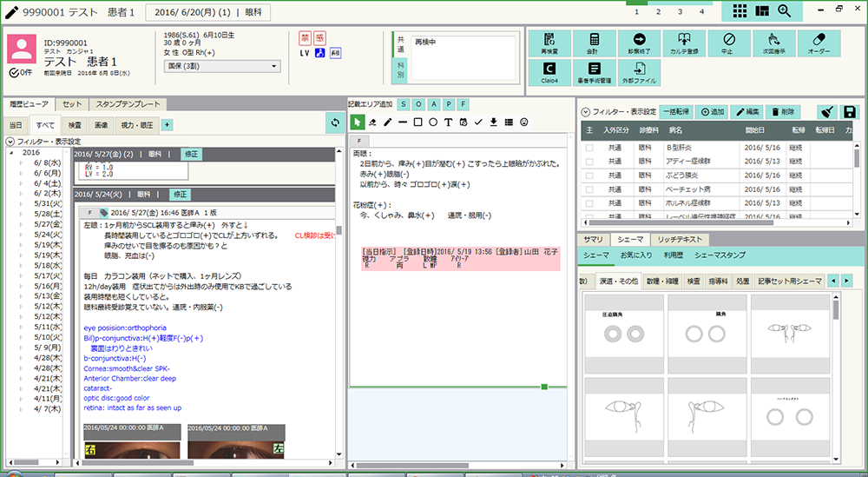
Task: Switch to workspace number 2
Action: [x=658, y=11]
